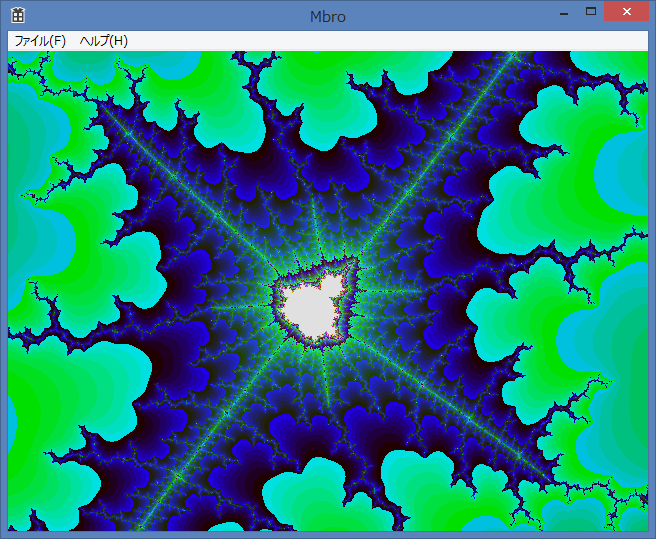The image size is (656, 539).
Task: Maximize the Mbro window
Action: (591, 12)
